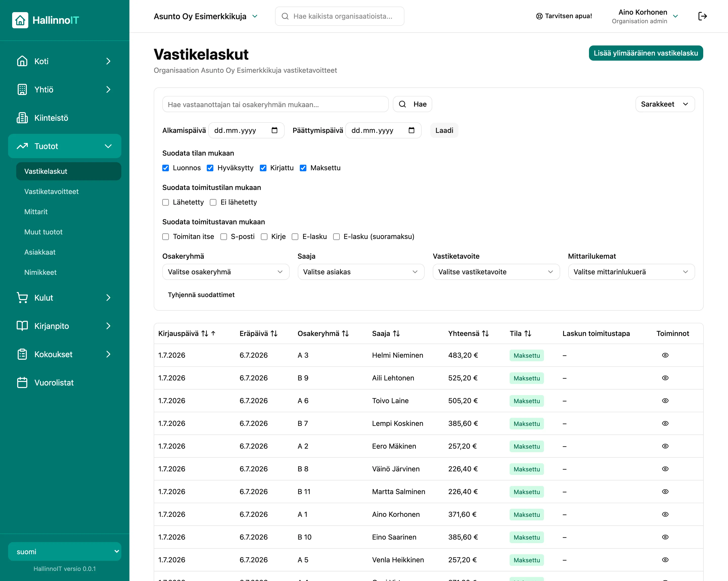This screenshot has width=728, height=581.
Task: Uncheck the Luonnos status filter
Action: [166, 168]
